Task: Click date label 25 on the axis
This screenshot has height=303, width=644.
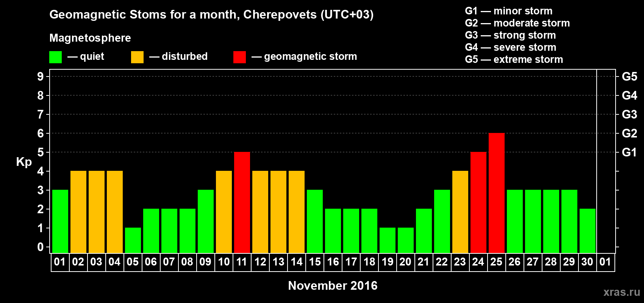Action: tap(496, 262)
